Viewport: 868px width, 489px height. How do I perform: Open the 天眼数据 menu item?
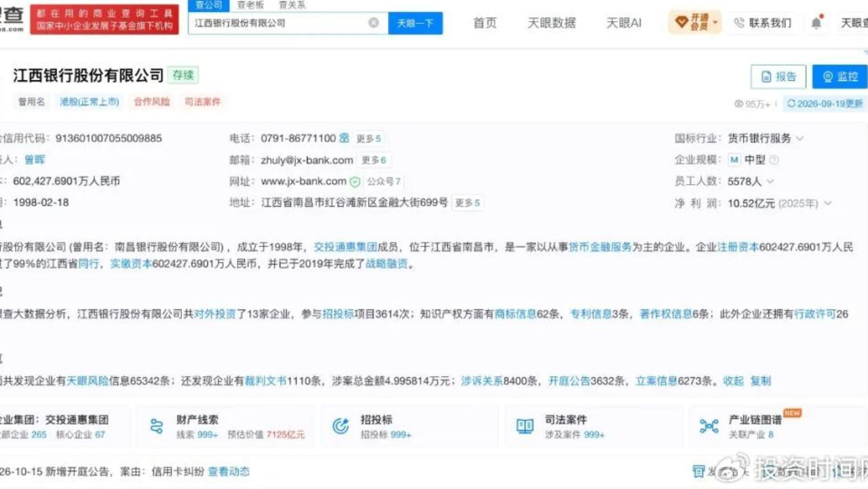pos(552,23)
